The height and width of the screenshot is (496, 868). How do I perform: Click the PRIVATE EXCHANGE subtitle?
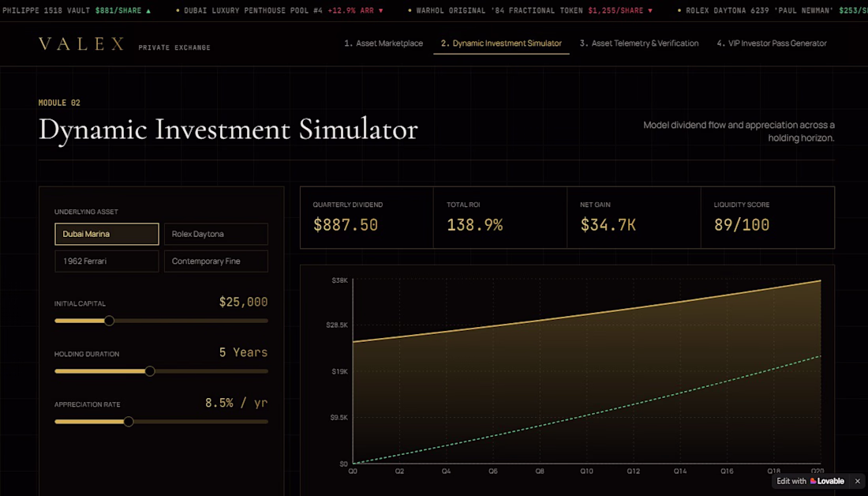[x=174, y=47]
